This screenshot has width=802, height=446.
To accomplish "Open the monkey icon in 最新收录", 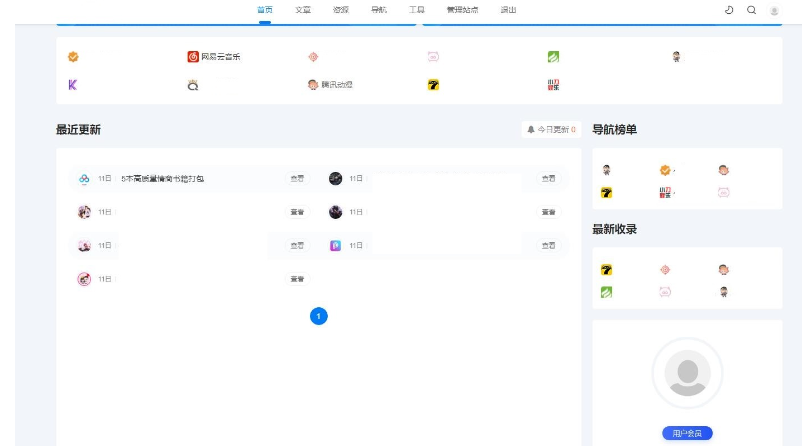I will [723, 270].
